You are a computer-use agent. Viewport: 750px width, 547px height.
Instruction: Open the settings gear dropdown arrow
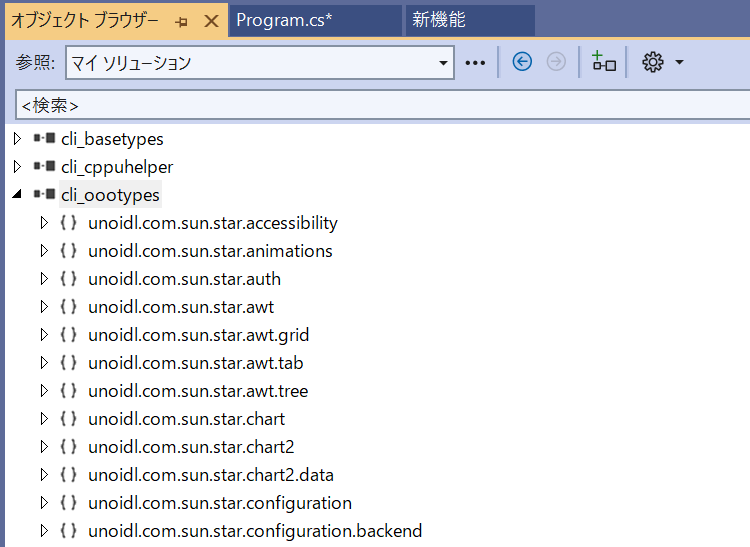(x=680, y=62)
